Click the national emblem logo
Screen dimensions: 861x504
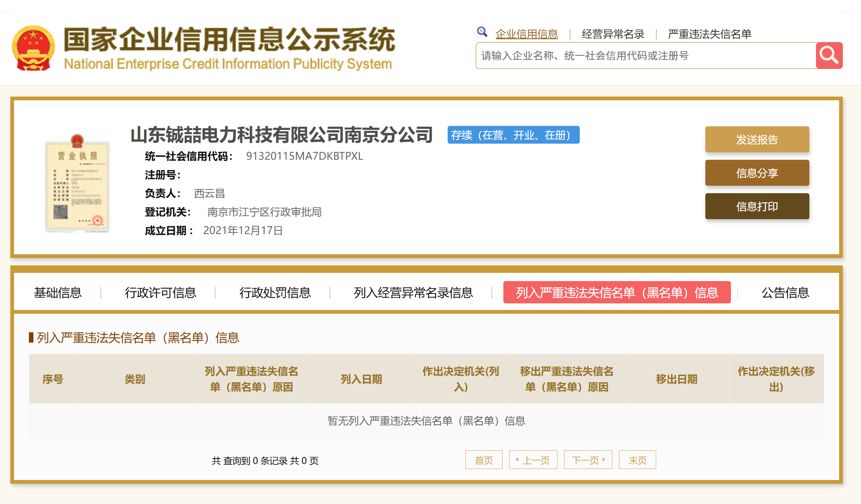(x=33, y=48)
